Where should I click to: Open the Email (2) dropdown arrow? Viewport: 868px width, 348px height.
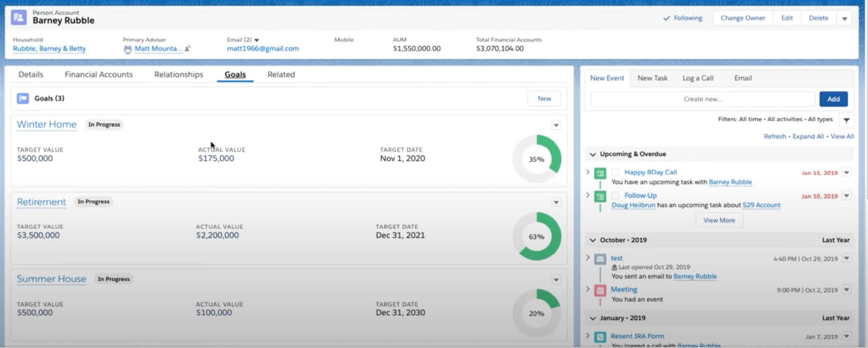click(x=256, y=40)
